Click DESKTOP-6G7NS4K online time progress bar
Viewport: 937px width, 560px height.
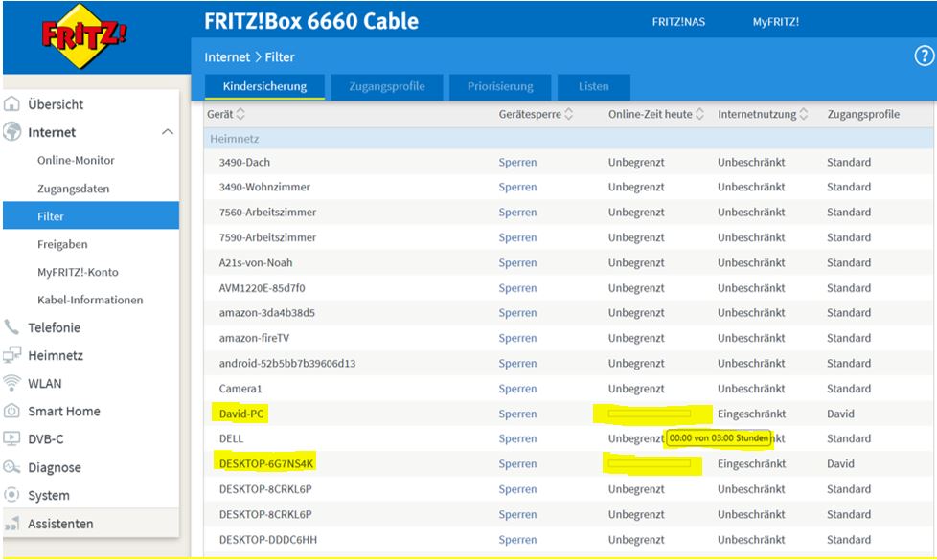click(x=649, y=463)
